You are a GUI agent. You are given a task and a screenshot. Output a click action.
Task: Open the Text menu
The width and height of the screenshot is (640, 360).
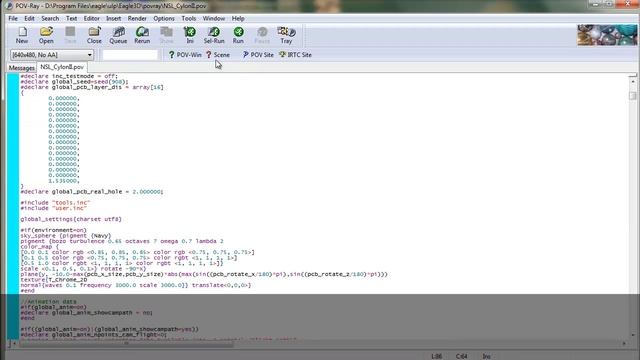(71, 18)
